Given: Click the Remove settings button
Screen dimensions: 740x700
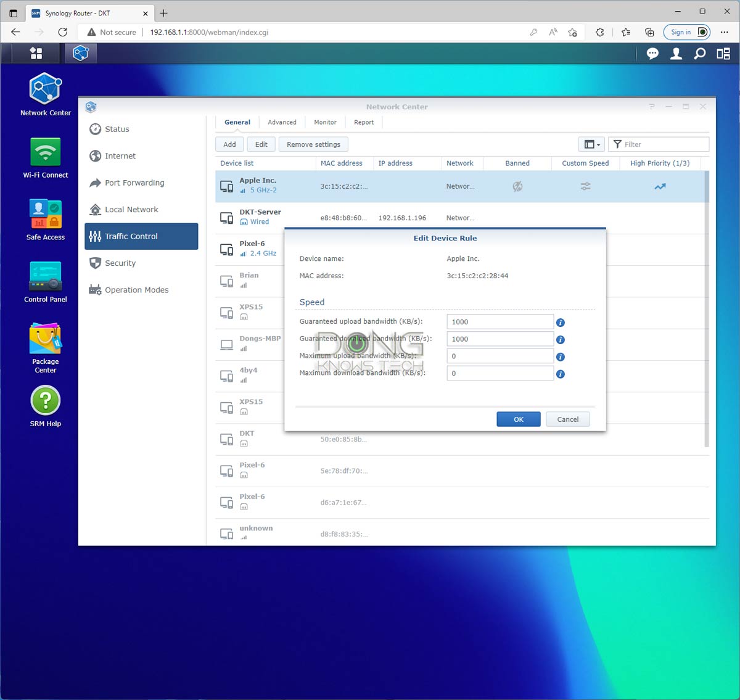Looking at the screenshot, I should 313,144.
